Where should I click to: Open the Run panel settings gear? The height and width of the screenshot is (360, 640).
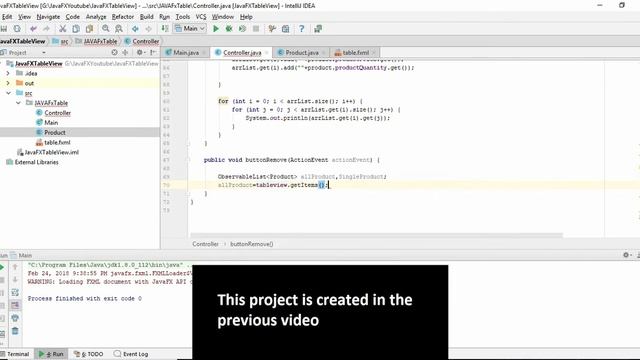tap(627, 255)
